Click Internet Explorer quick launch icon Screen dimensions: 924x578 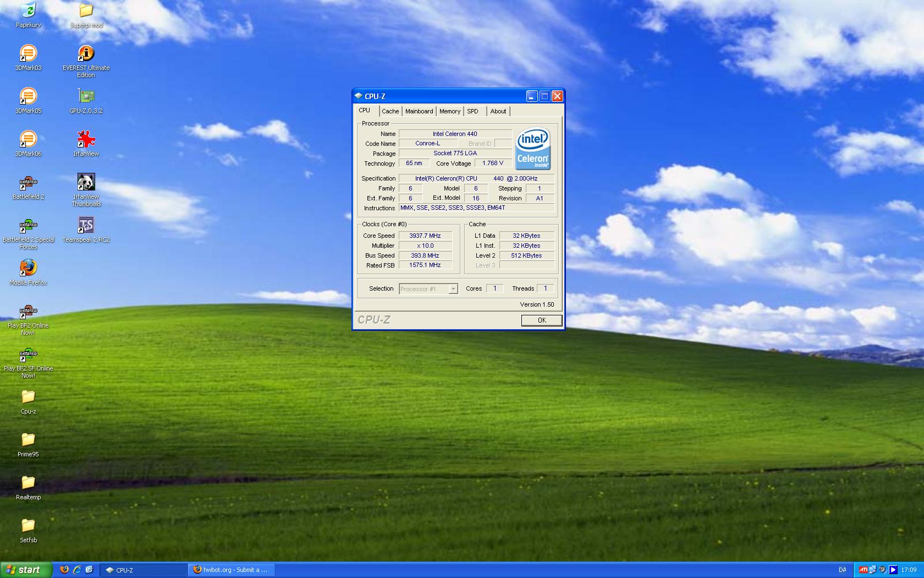click(x=77, y=570)
